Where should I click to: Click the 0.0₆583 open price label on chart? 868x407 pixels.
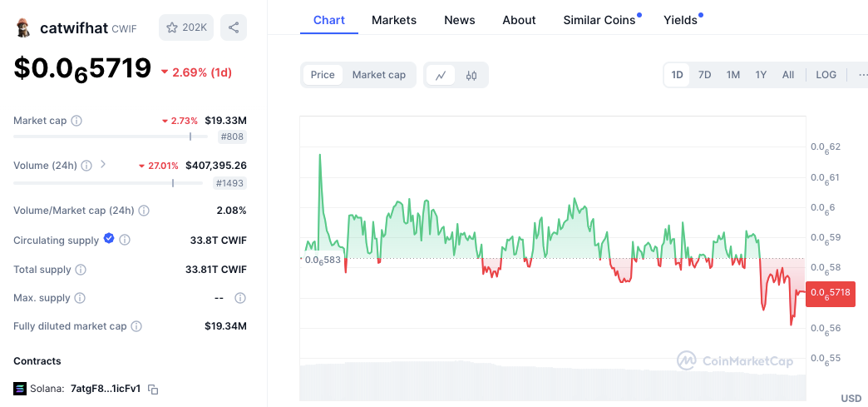click(323, 259)
